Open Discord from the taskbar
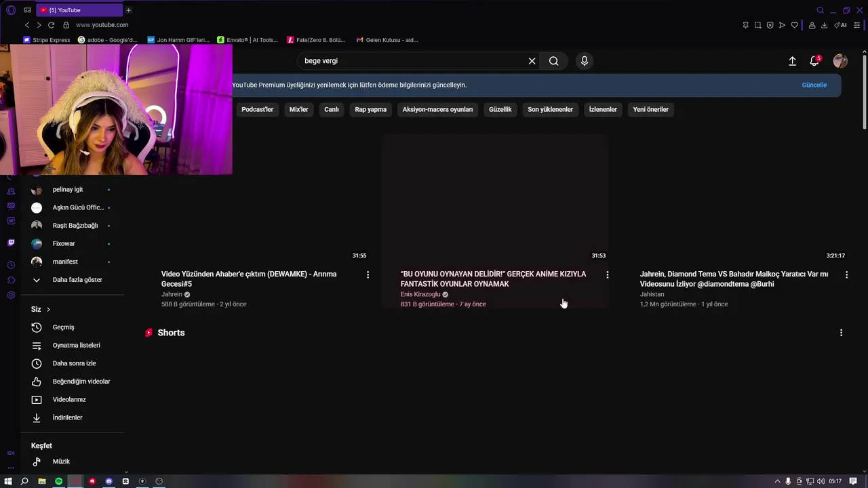Viewport: 868px width, 488px height. (108, 481)
